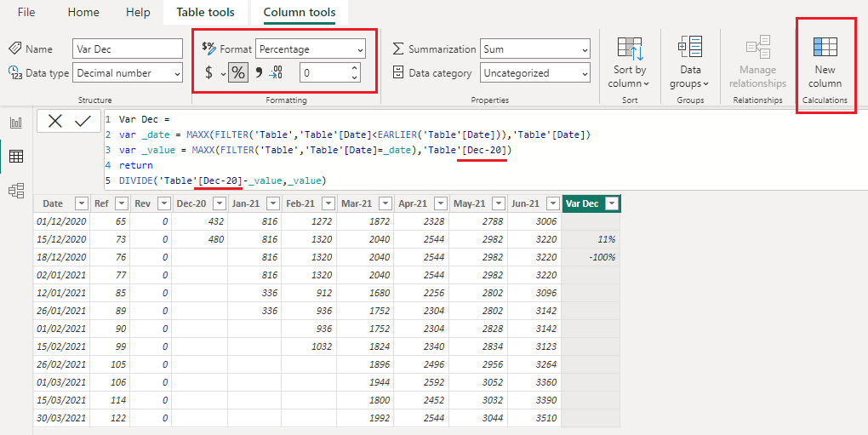868x435 pixels.
Task: Open the Mar-21 column filter arrow
Action: (x=385, y=203)
